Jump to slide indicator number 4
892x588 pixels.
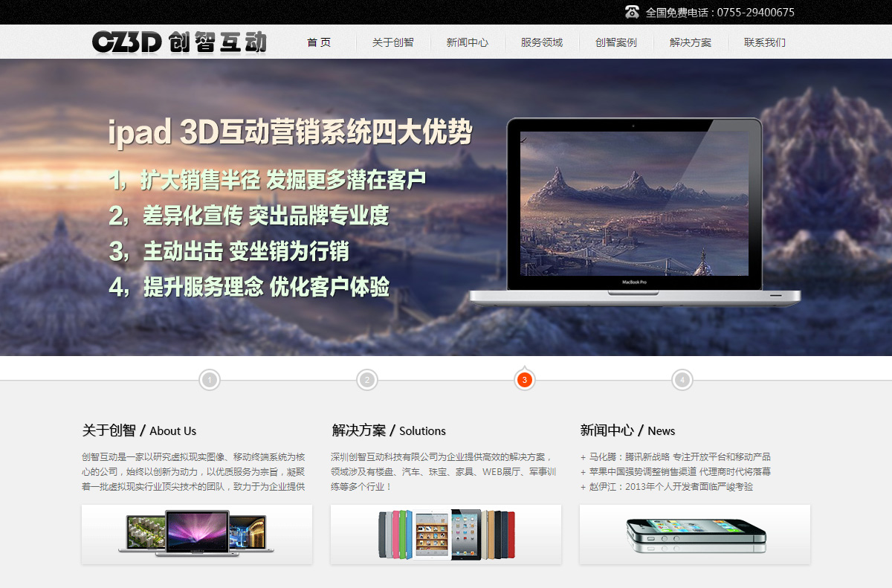click(x=682, y=381)
